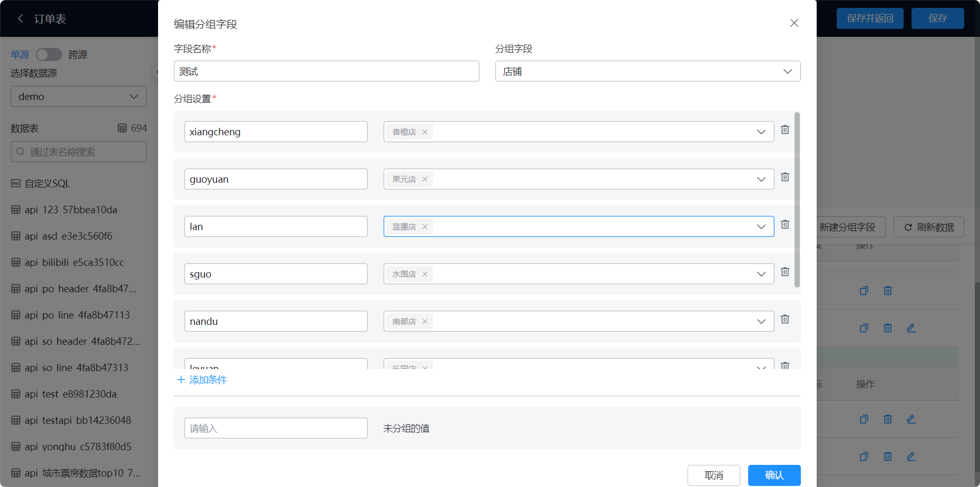Focus the xiangcheng group name input

click(276, 132)
